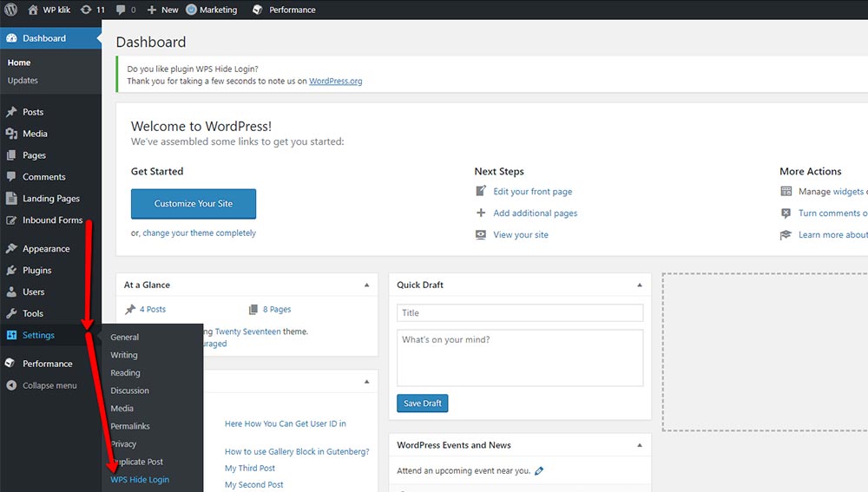Click the What's on your mind textarea
The image size is (868, 492).
520,358
